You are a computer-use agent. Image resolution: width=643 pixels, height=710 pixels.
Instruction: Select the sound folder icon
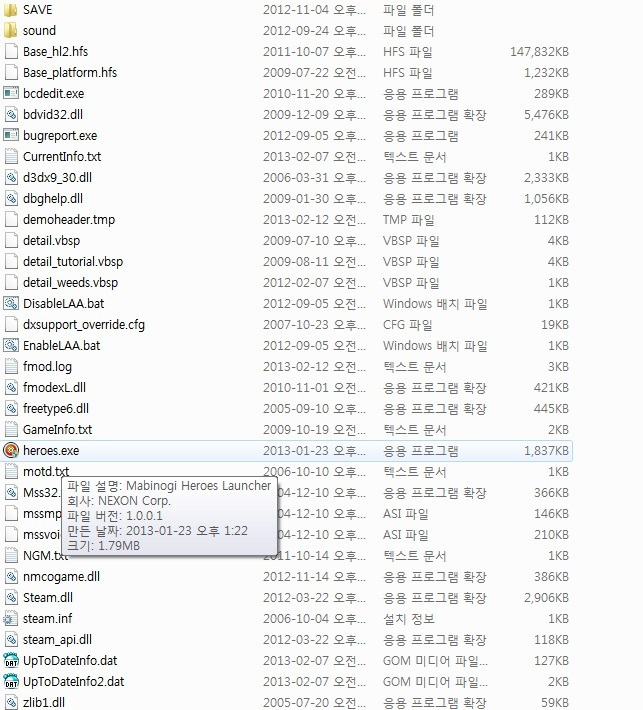click(x=11, y=30)
